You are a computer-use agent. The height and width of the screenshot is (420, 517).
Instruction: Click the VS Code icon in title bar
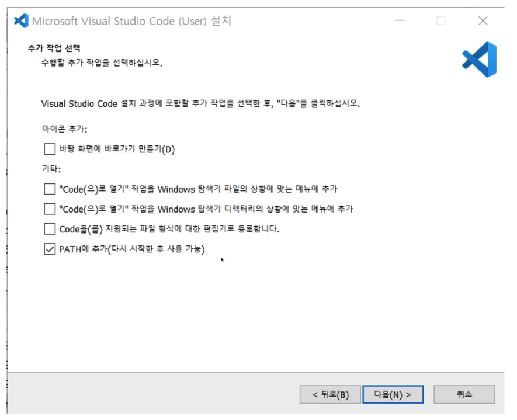22,21
